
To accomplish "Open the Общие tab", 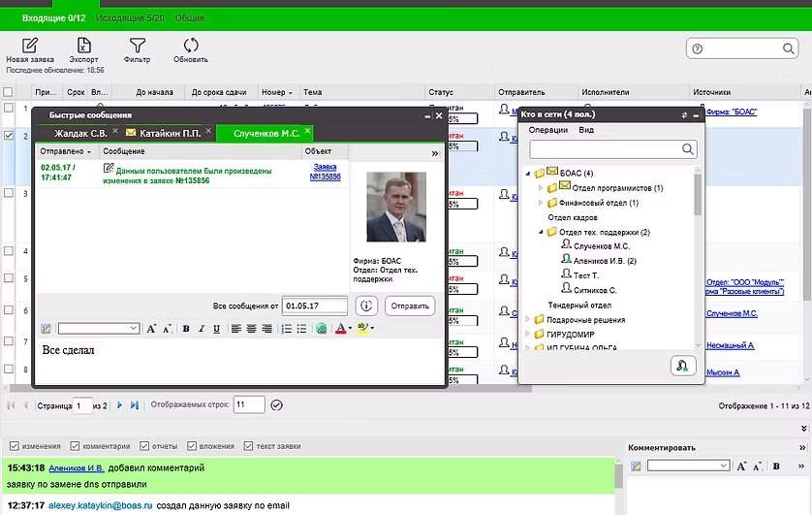I will coord(190,18).
